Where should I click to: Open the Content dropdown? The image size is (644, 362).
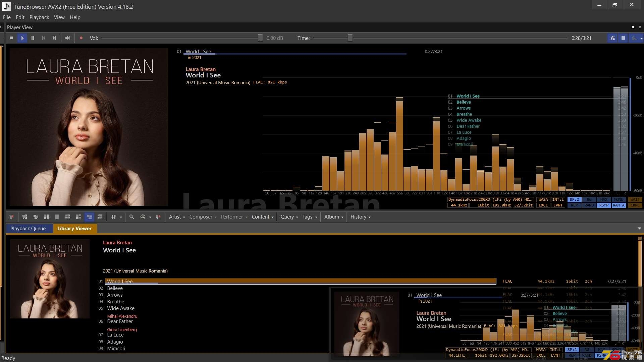coord(263,217)
